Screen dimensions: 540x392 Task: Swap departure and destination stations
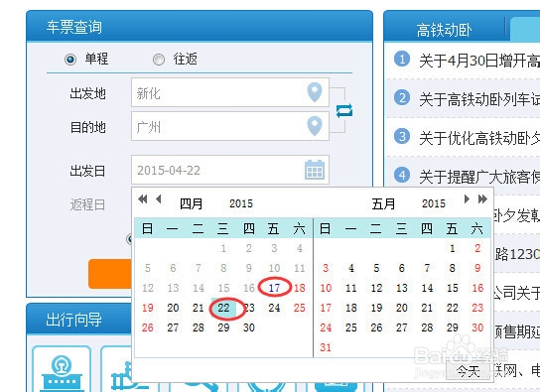pos(344,111)
